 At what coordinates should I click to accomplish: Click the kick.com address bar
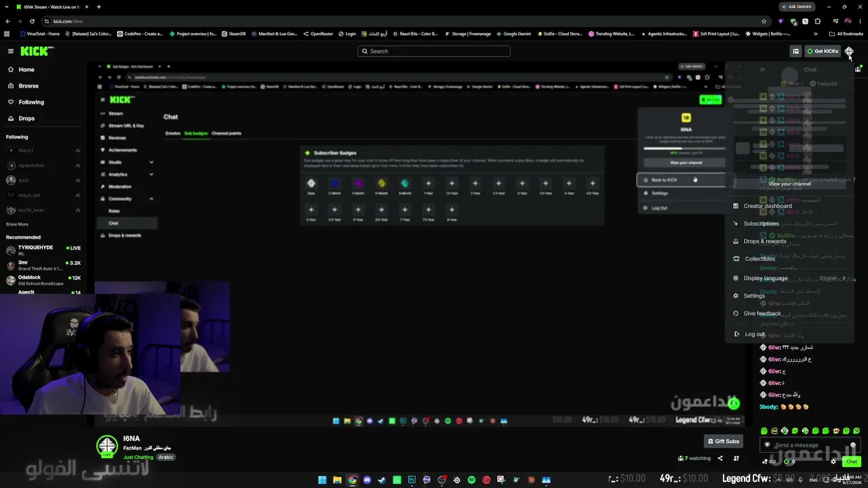click(x=407, y=21)
